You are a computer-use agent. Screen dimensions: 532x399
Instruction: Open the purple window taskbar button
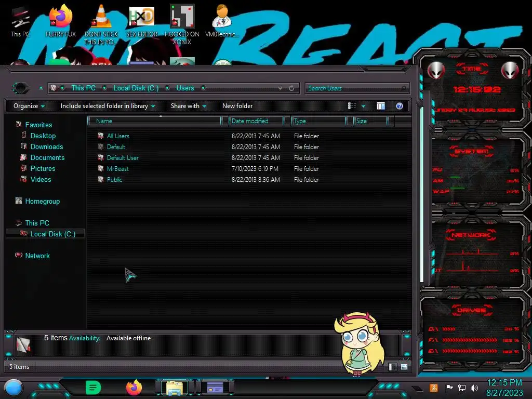(x=215, y=388)
